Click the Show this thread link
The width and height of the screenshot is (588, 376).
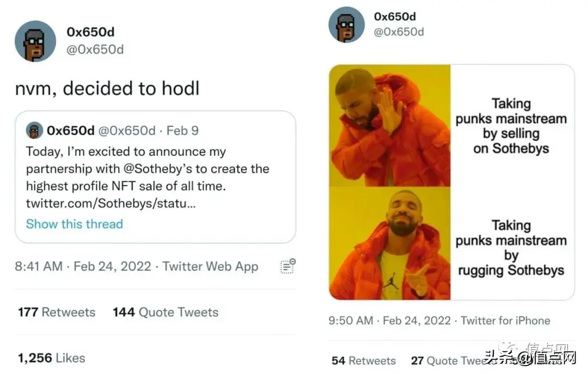click(75, 224)
